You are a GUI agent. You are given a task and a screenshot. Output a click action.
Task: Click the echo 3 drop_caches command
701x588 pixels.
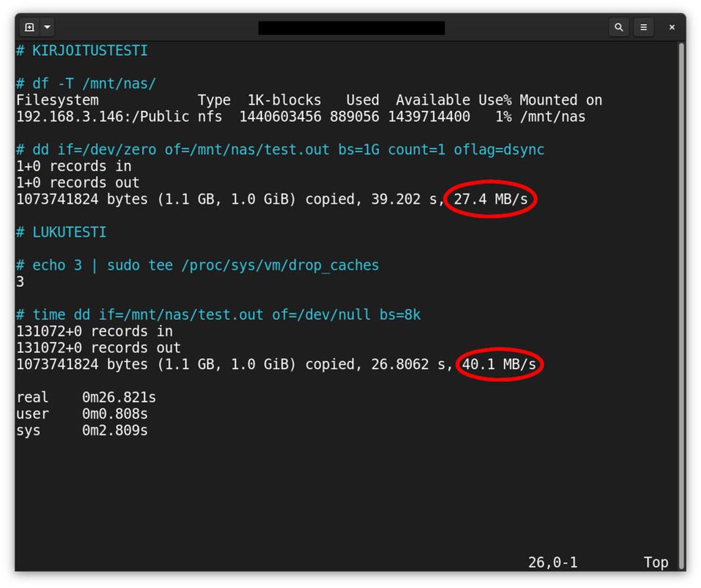(198, 265)
